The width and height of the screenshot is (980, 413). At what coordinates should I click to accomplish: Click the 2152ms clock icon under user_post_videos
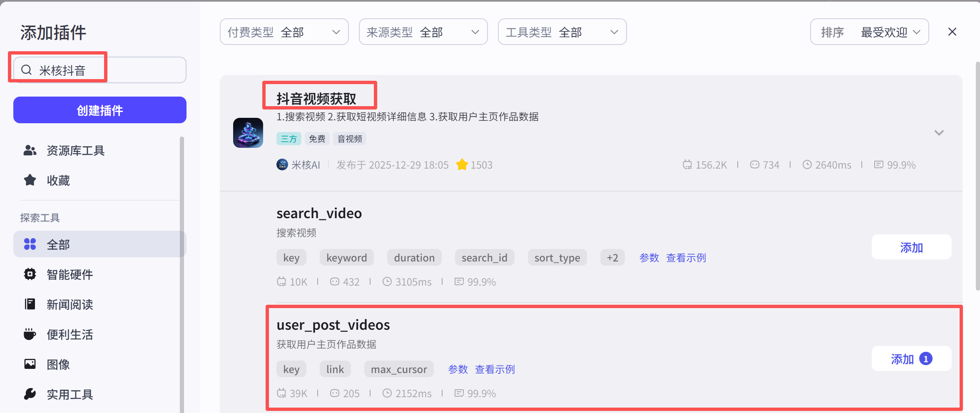[x=387, y=393]
